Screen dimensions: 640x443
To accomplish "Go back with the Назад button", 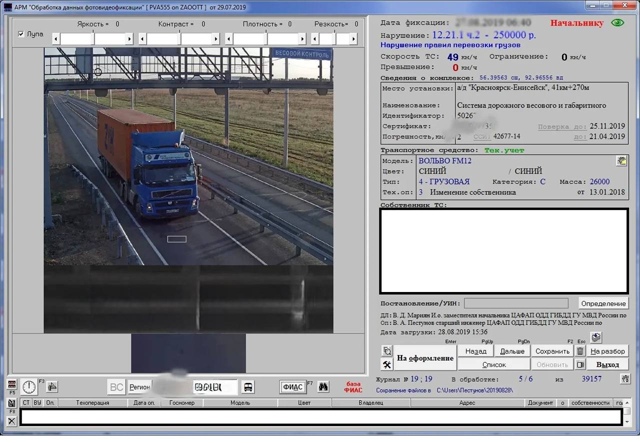I will click(476, 351).
